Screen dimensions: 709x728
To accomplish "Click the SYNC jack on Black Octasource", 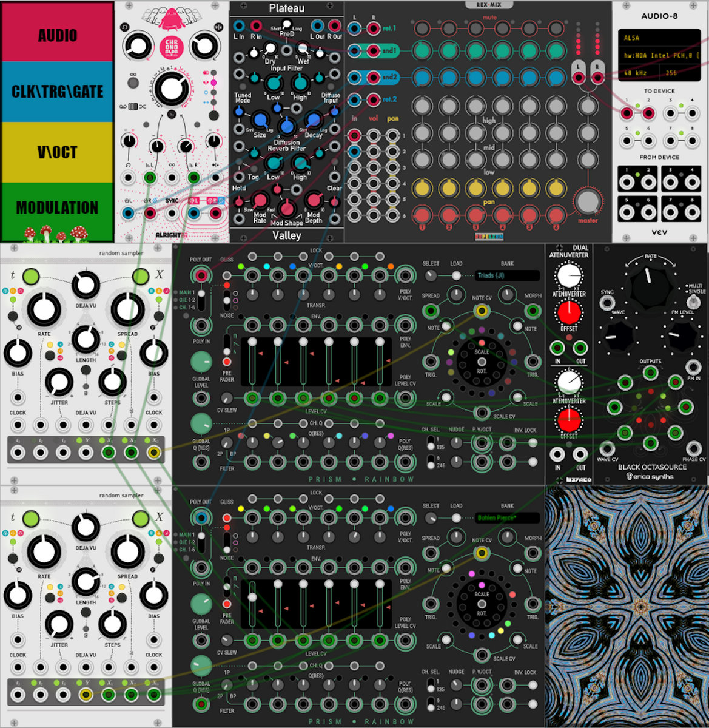I will [607, 303].
